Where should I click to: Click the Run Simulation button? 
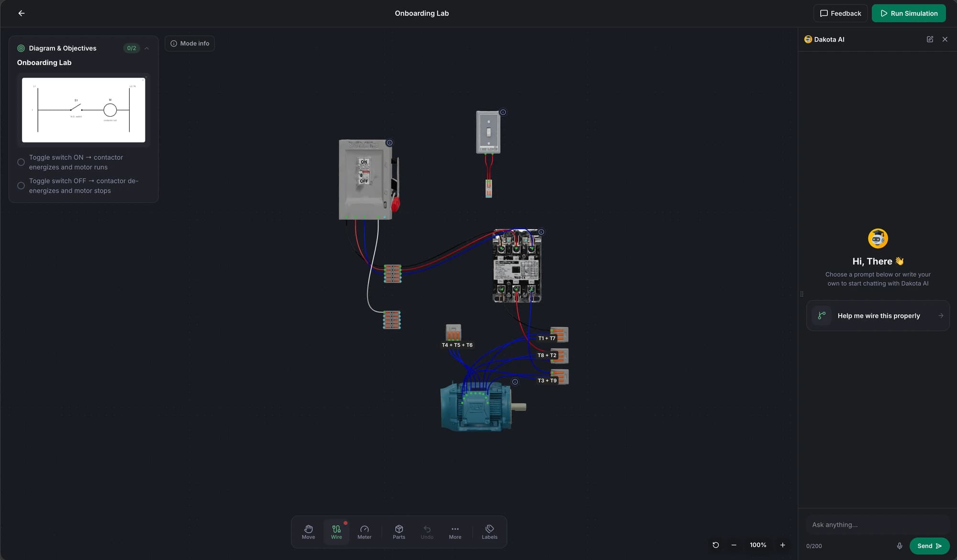pyautogui.click(x=909, y=13)
